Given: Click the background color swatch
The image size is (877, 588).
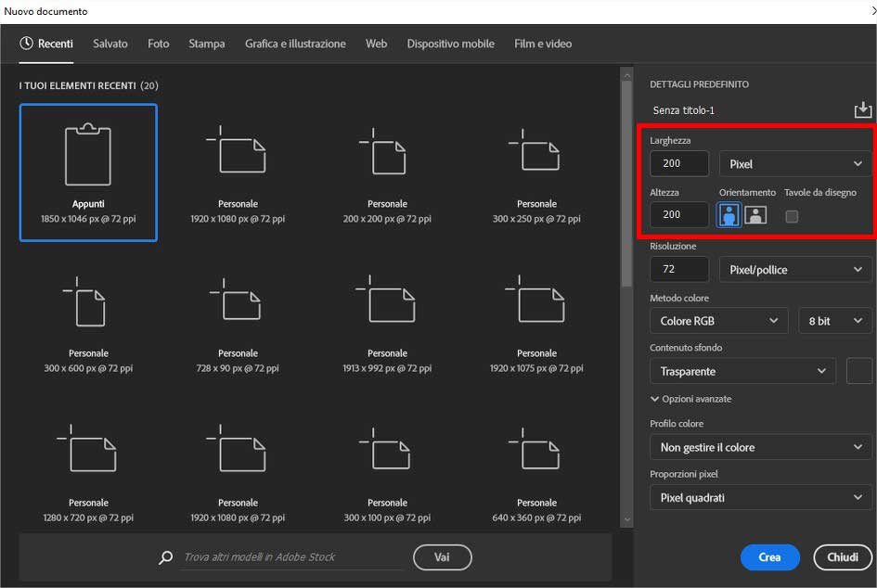Looking at the screenshot, I should 859,371.
